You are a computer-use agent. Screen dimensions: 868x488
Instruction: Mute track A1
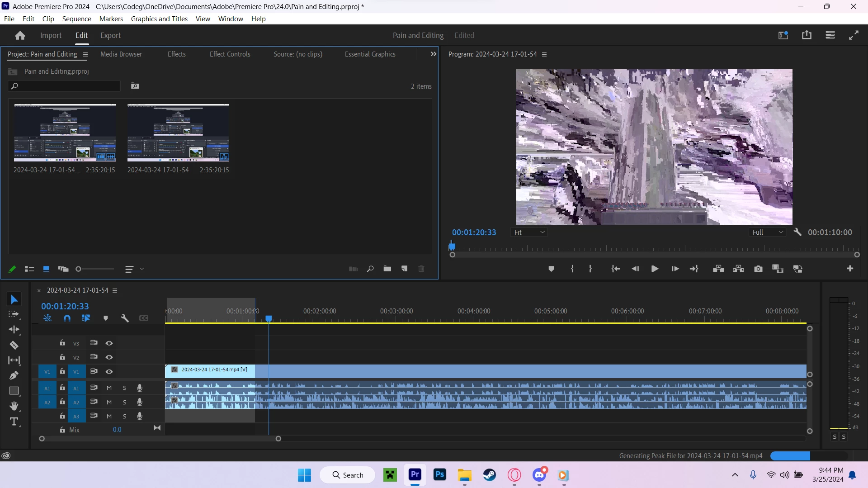click(x=109, y=388)
